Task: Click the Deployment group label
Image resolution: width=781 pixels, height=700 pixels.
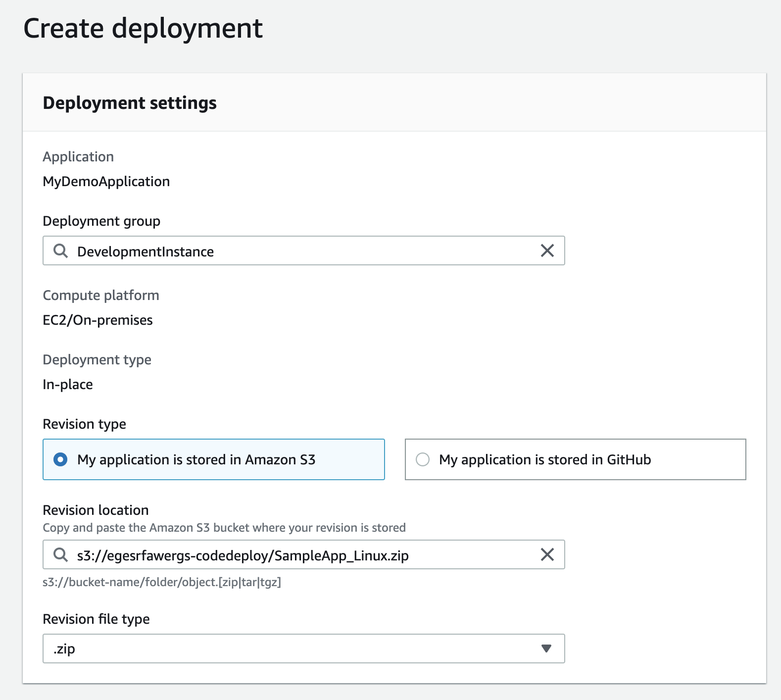Action: pos(101,221)
